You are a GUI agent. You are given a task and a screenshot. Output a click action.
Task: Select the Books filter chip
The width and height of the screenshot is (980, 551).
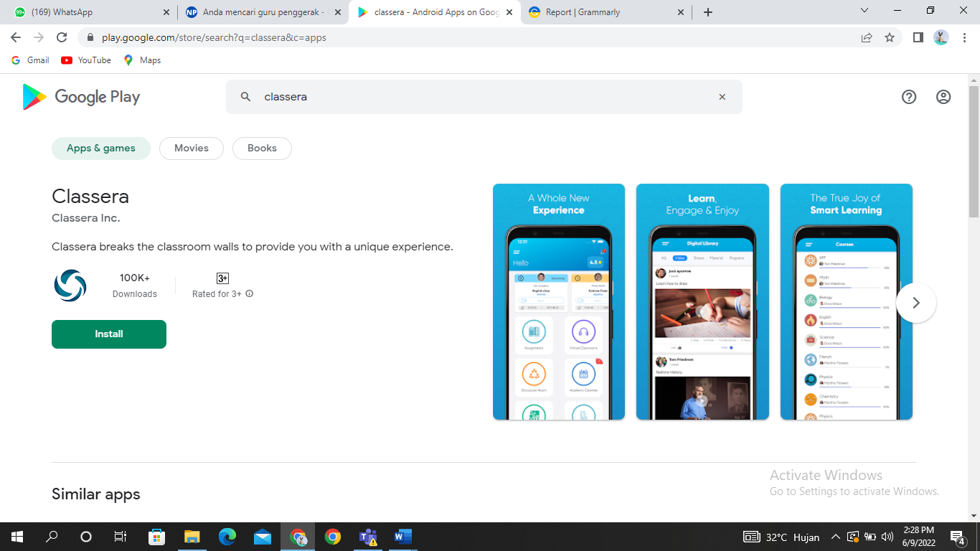[x=262, y=149]
